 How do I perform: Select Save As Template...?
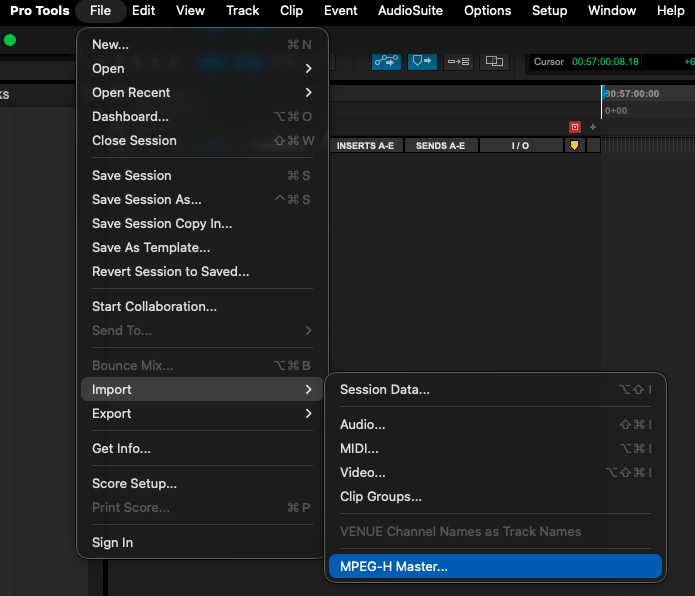click(x=202, y=247)
